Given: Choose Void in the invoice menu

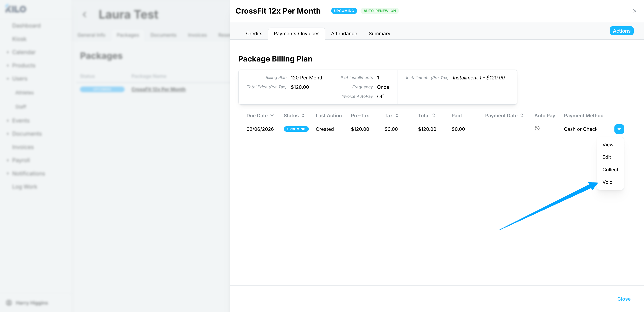Looking at the screenshot, I should click(x=607, y=182).
